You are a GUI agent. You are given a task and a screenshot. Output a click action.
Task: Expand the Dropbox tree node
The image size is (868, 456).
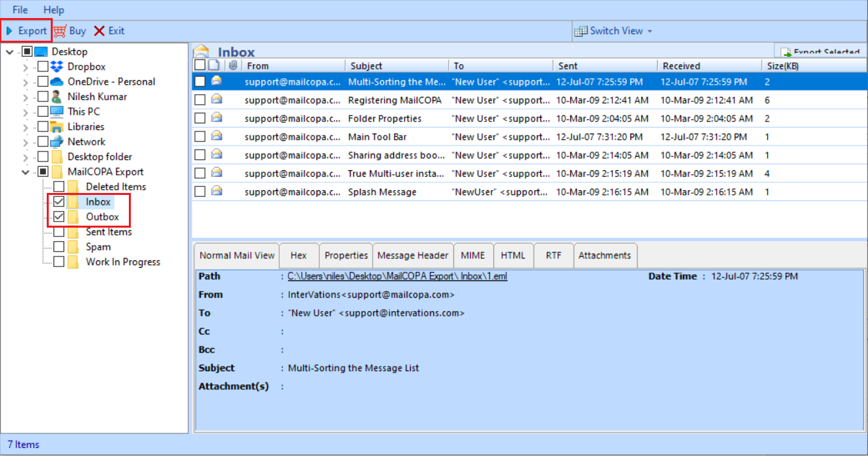(x=25, y=67)
